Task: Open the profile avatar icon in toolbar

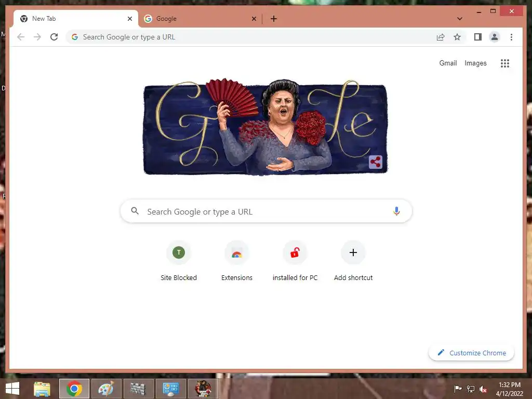Action: 495,37
